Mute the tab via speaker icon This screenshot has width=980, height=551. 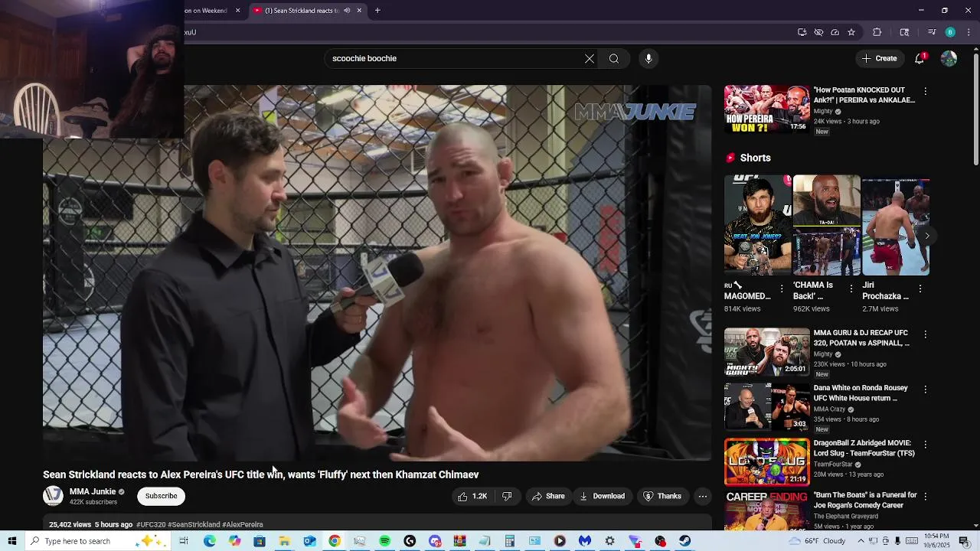347,10
